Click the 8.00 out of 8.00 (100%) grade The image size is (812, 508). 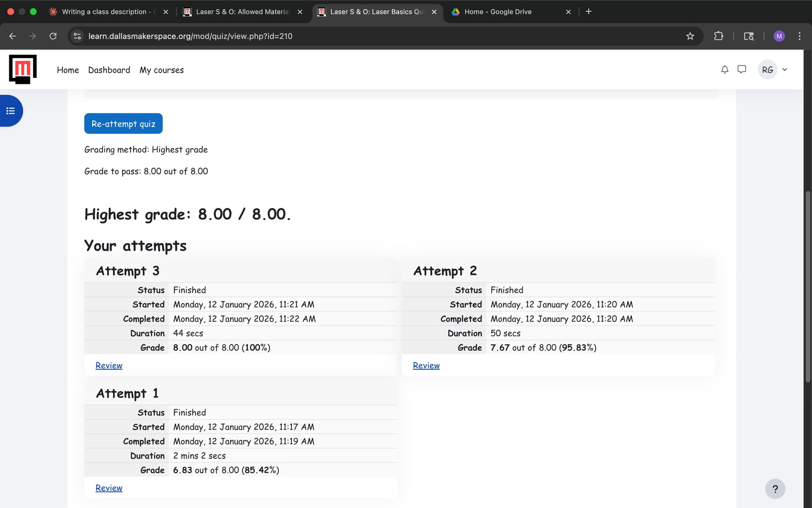(x=222, y=348)
